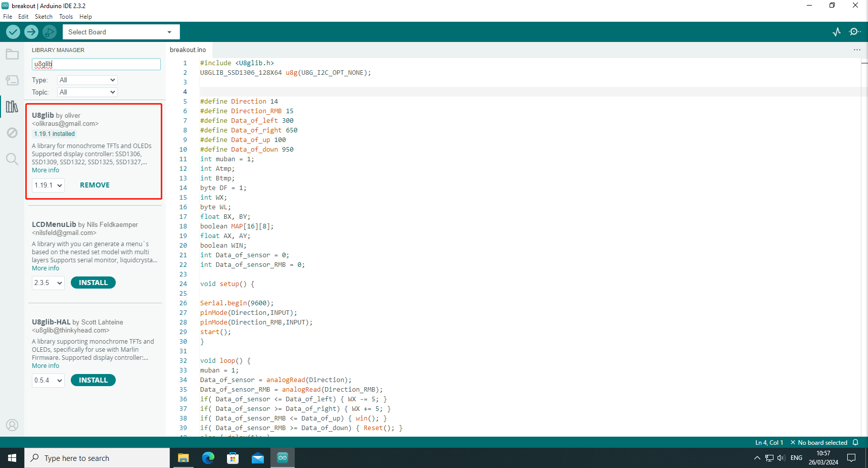Image resolution: width=868 pixels, height=468 pixels.
Task: Open Microsoft Store from taskbar
Action: [x=233, y=458]
